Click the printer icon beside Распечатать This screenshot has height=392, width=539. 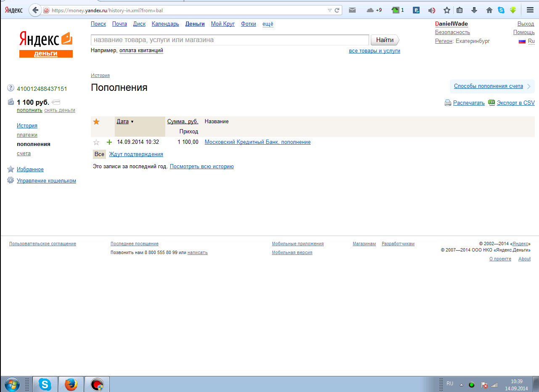click(448, 103)
